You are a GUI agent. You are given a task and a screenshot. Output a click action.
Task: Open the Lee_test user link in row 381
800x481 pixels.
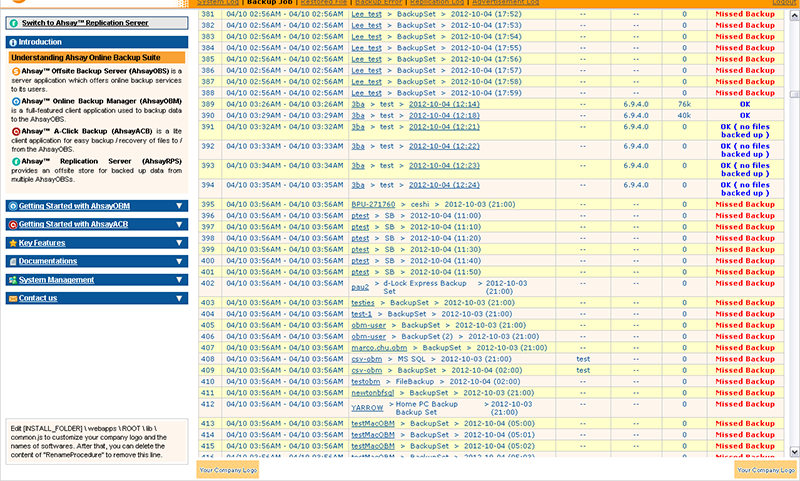(366, 14)
